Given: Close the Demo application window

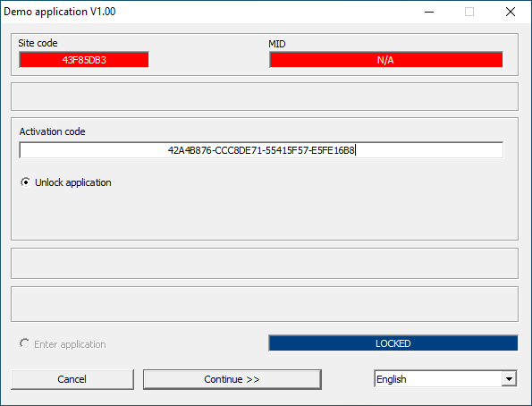Looking at the screenshot, I should pyautogui.click(x=511, y=12).
